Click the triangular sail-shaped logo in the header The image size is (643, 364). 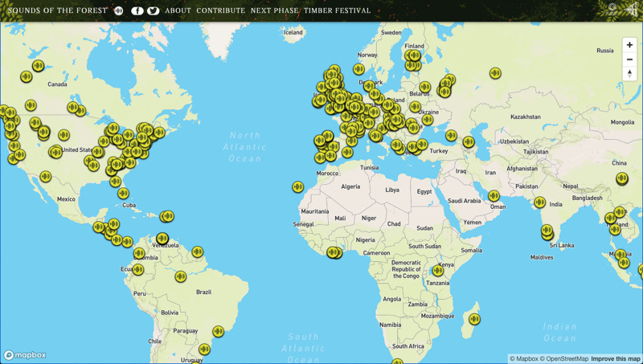(x=632, y=10)
